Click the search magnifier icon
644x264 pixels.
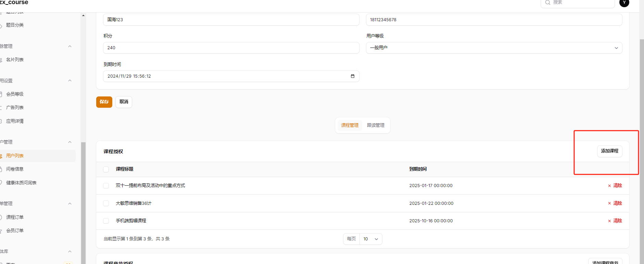point(547,3)
